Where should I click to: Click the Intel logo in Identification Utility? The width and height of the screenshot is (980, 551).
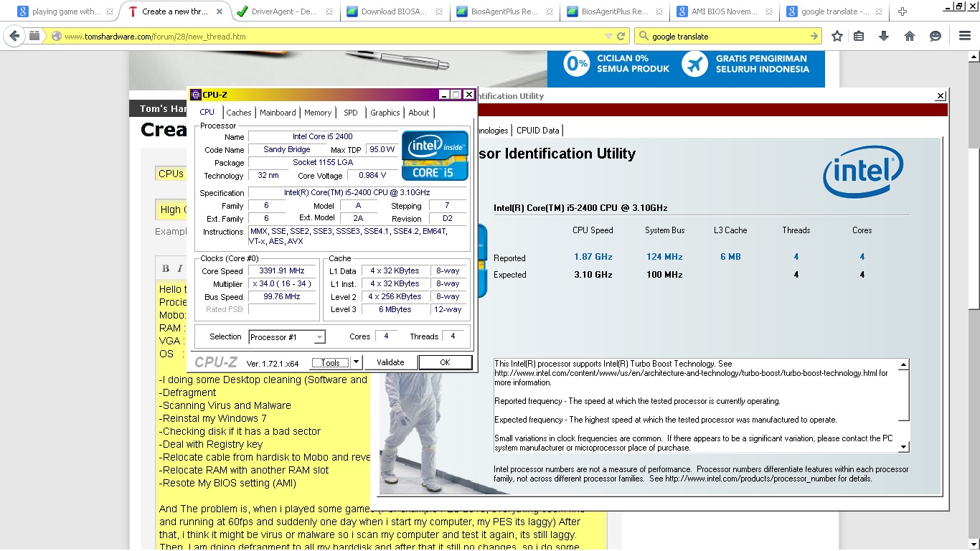(863, 172)
